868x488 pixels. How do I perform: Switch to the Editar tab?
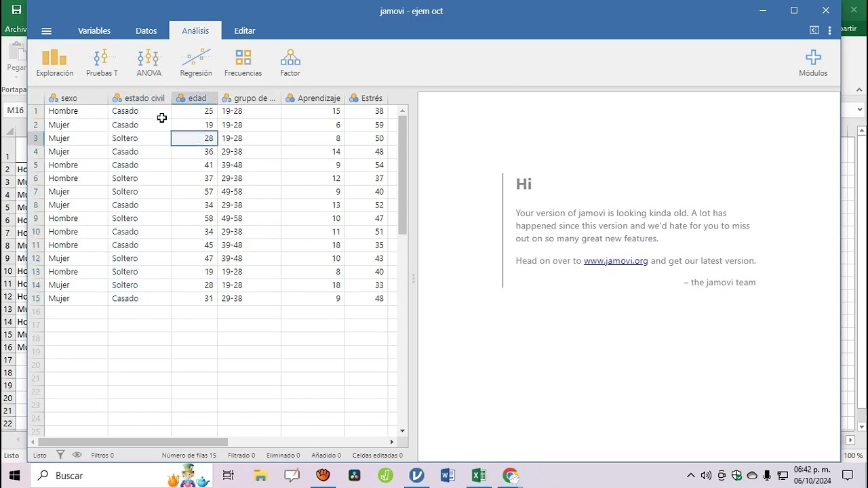click(x=245, y=30)
